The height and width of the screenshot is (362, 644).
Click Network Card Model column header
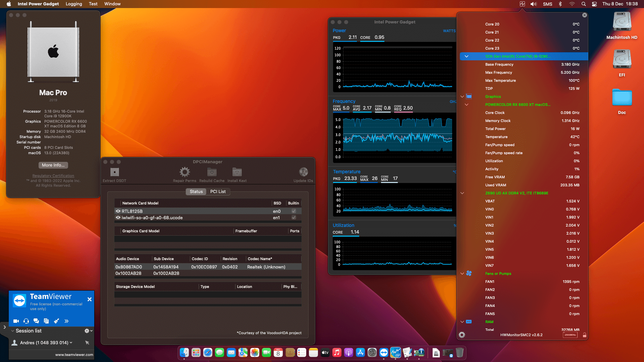[141, 203]
